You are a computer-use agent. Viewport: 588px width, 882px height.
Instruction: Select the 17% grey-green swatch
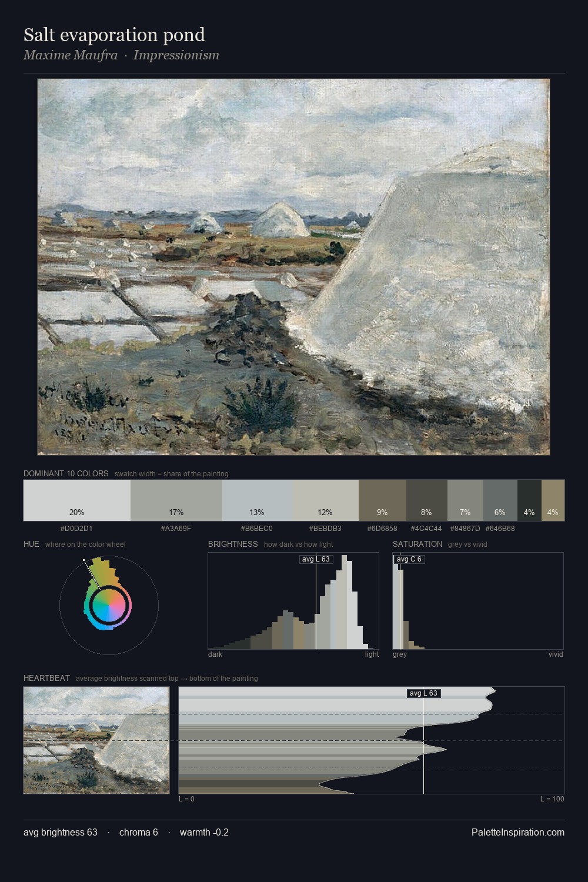(176, 500)
